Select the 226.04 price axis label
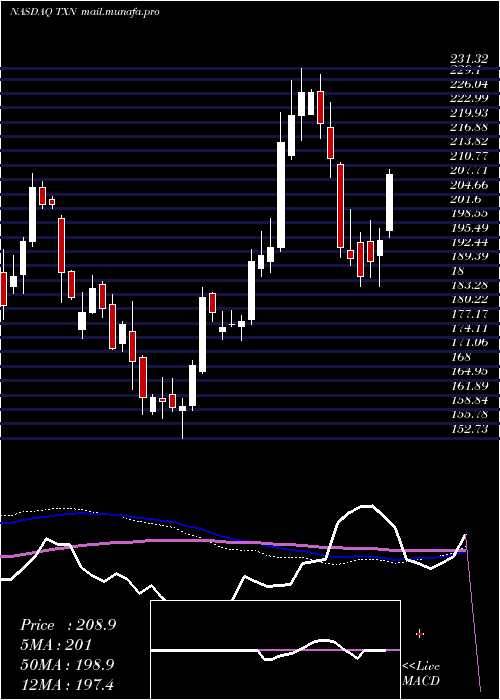Image resolution: width=500 pixels, height=700 pixels. [x=469, y=84]
